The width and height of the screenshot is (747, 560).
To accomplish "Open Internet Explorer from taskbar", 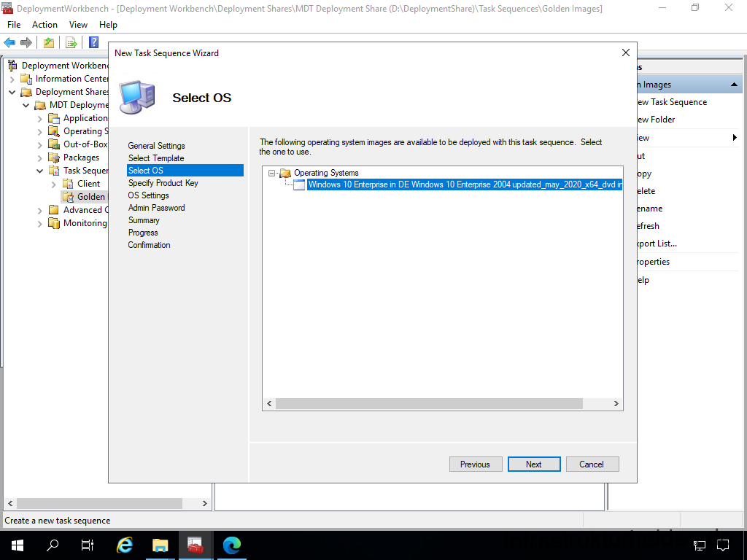I will tap(125, 545).
